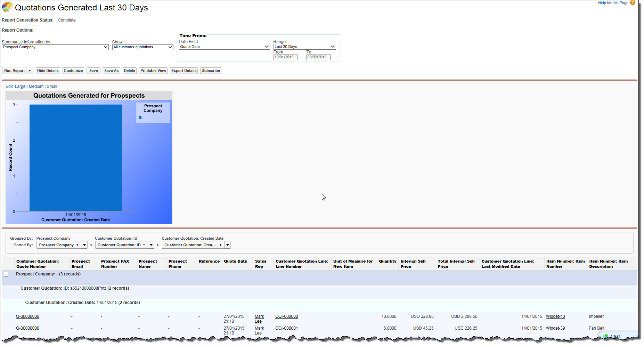The image size is (644, 347).
Task: Click the Chat status icon
Action: [x=606, y=336]
